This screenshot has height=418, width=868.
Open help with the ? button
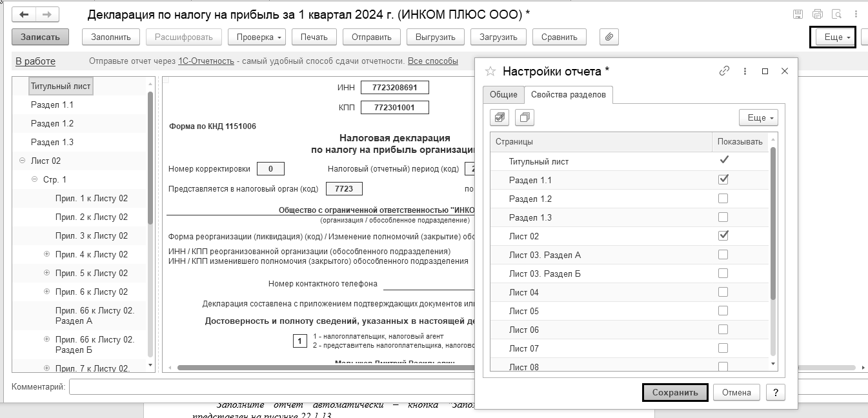tap(776, 392)
